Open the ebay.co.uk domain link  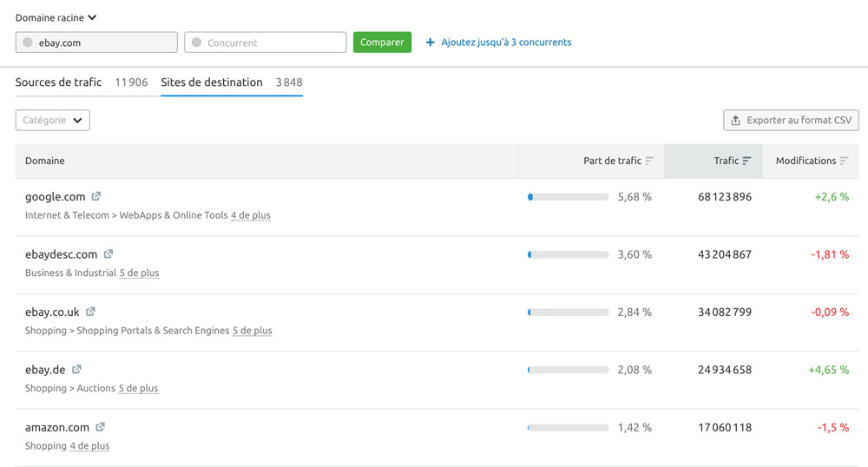coord(52,312)
